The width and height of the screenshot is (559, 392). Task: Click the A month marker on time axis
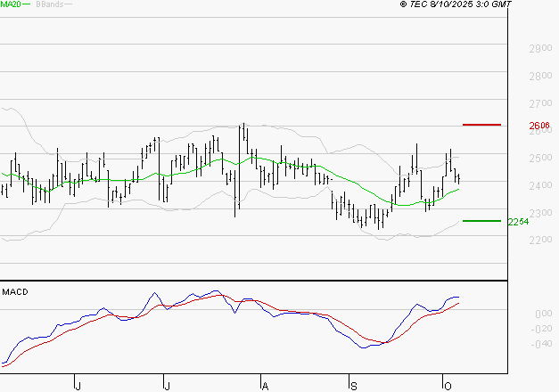265,386
